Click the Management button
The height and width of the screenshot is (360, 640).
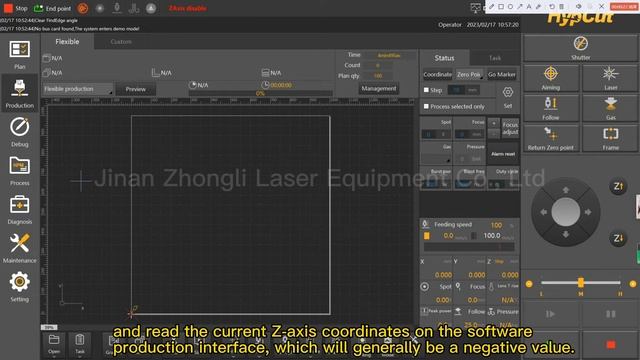pos(378,88)
